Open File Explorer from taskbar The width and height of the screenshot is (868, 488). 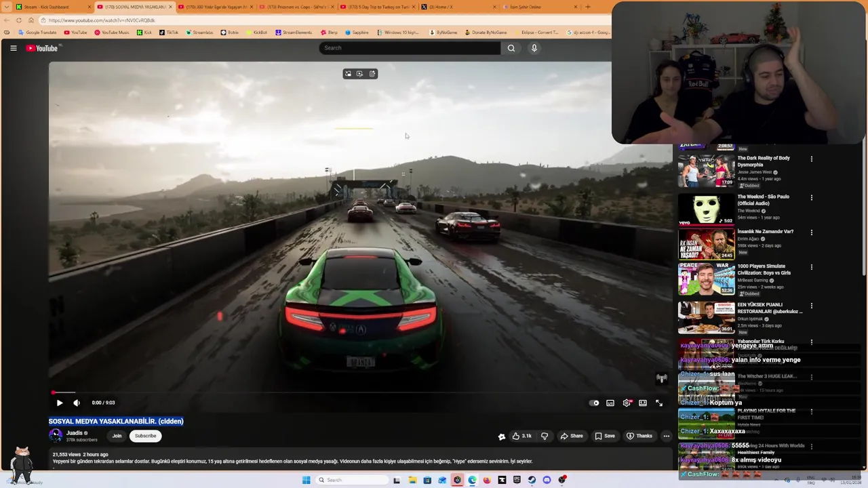click(412, 480)
